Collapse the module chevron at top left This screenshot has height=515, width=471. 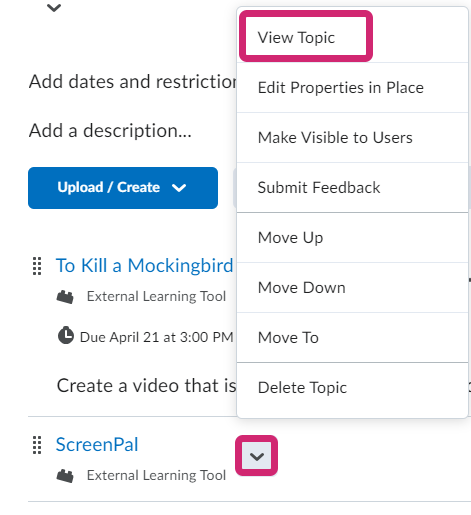(x=54, y=7)
